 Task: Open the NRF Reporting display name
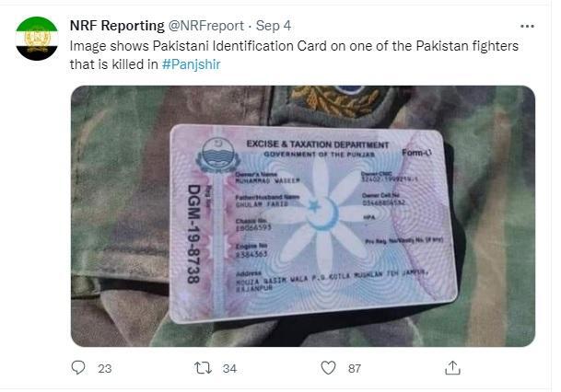(x=117, y=26)
